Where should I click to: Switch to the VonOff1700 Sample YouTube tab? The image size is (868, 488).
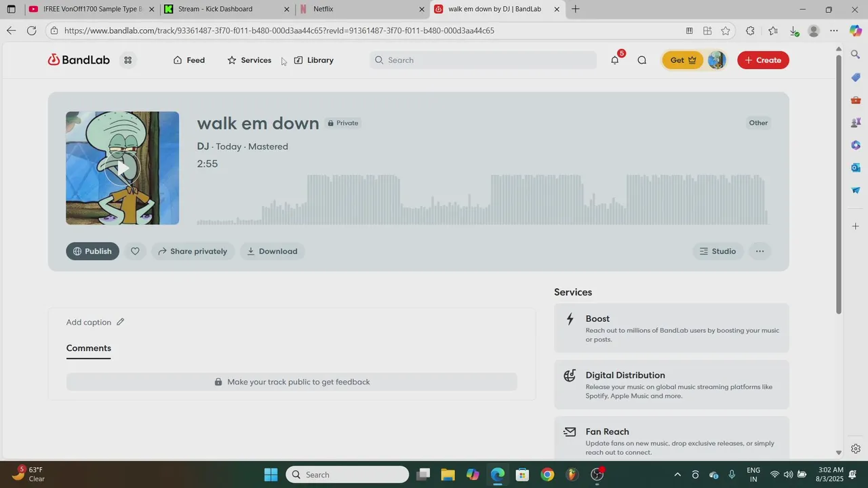point(92,9)
